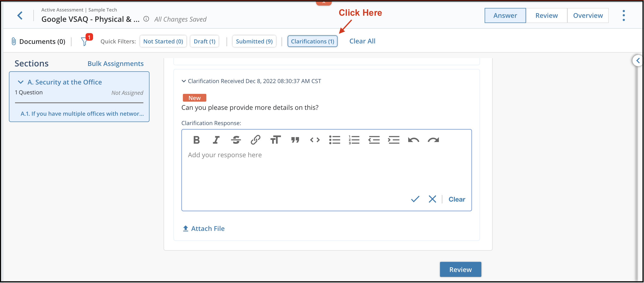Screen dimensions: 644x283
Task: Click the Google VSAQ assessment title
Action: point(90,19)
